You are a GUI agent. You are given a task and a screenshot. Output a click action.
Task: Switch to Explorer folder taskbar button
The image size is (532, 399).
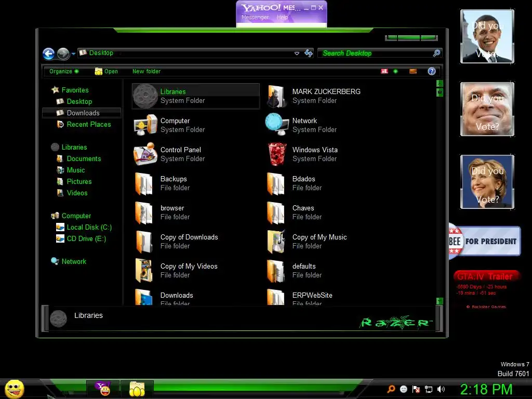(137, 389)
